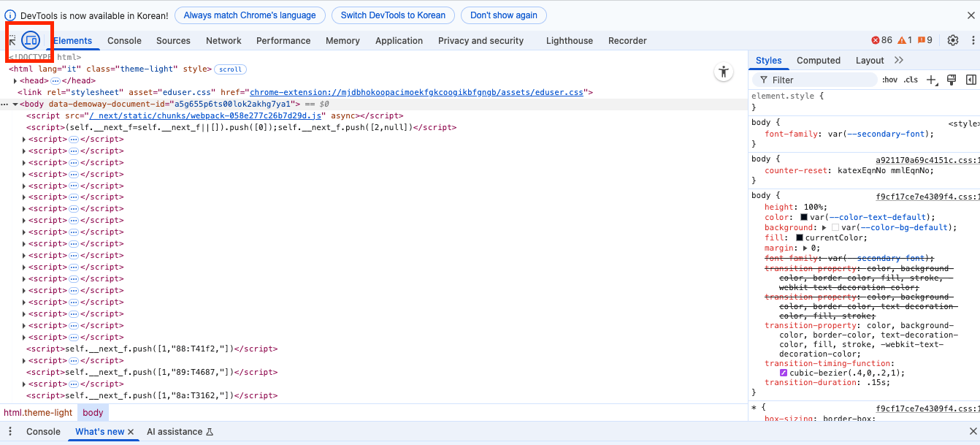
Task: Close the bottom drawer panel
Action: [x=973, y=432]
